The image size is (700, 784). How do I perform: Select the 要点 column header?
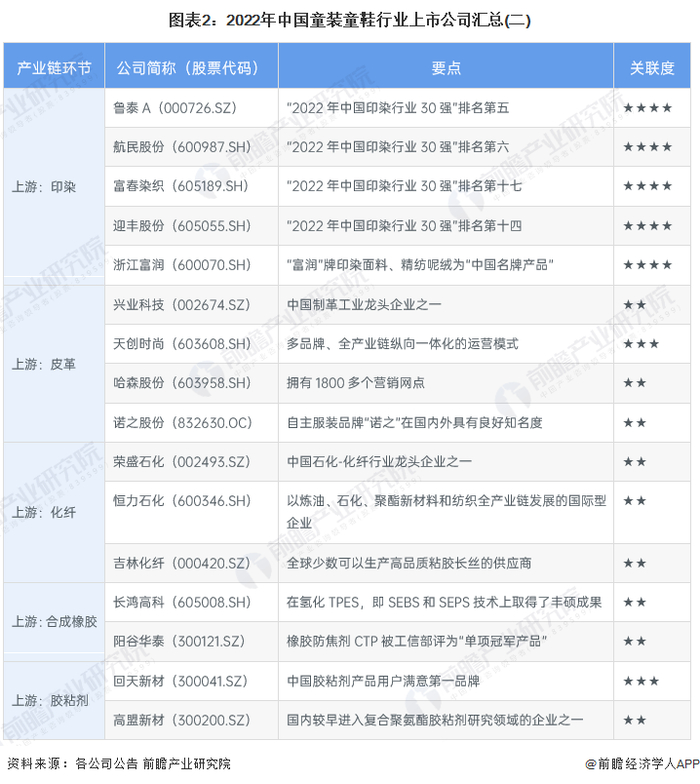(446, 66)
